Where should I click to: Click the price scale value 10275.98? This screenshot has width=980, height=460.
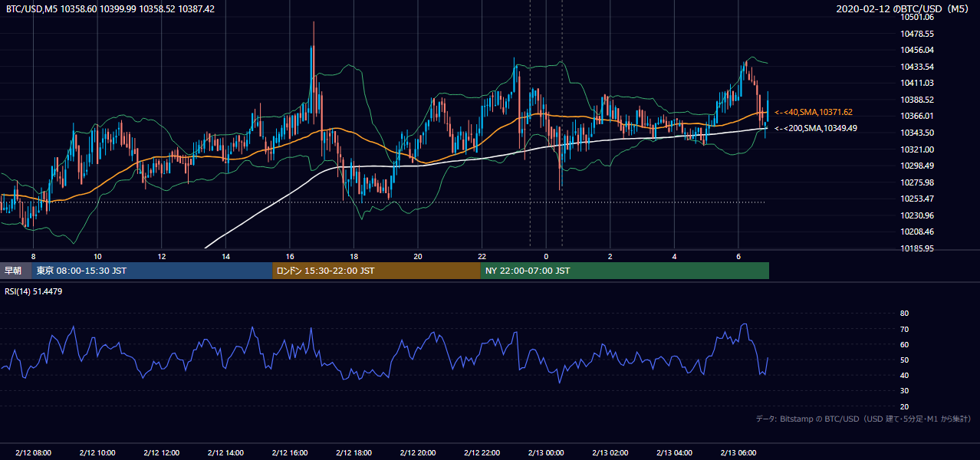coord(916,182)
